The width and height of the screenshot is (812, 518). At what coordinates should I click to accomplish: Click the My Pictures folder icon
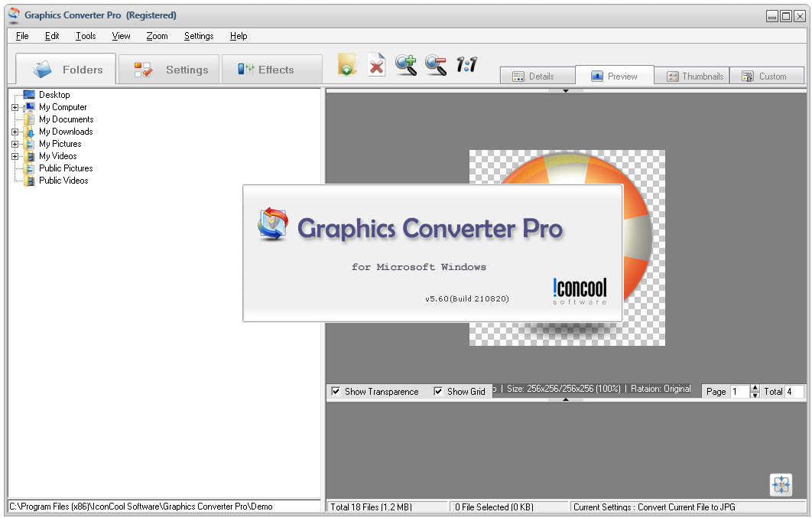30,144
